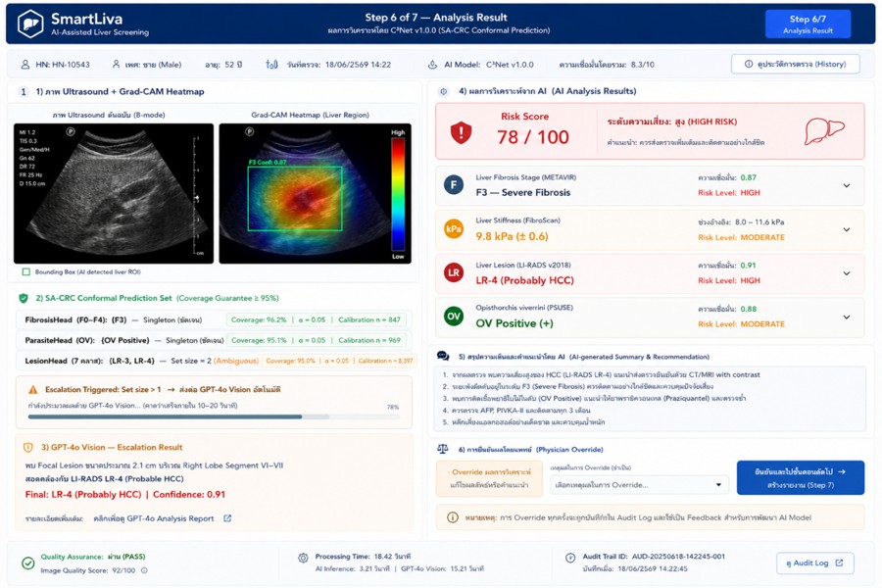
Task: Click the Final: LR-4 Confidence: 0.91 line
Action: tap(124, 494)
